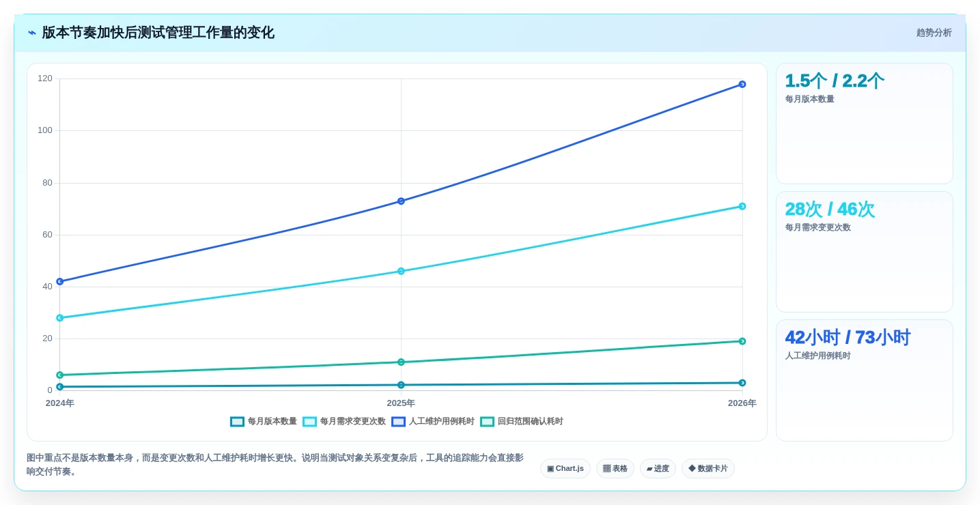980x505 pixels.
Task: Click the 每月需求变更次数 card caption
Action: coord(818,228)
